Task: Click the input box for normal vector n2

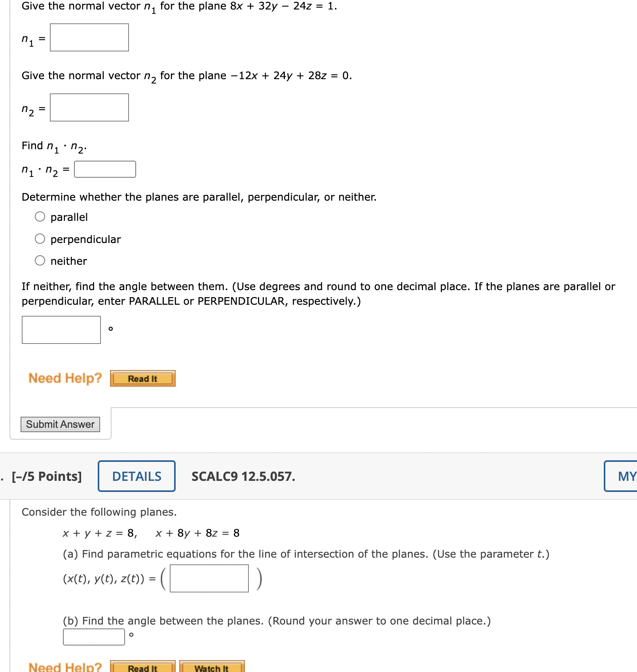Action: click(89, 107)
